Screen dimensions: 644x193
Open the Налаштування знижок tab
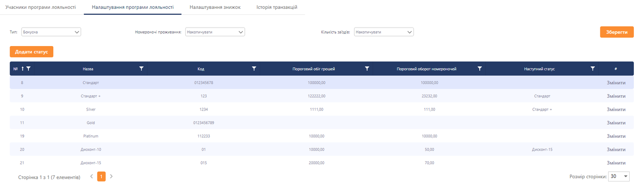pyautogui.click(x=215, y=8)
